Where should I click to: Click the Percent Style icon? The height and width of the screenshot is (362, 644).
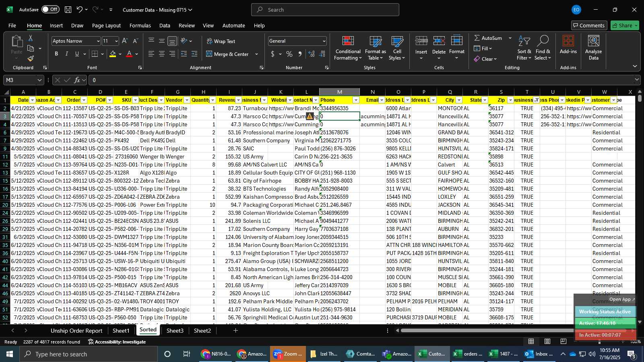tap(289, 54)
